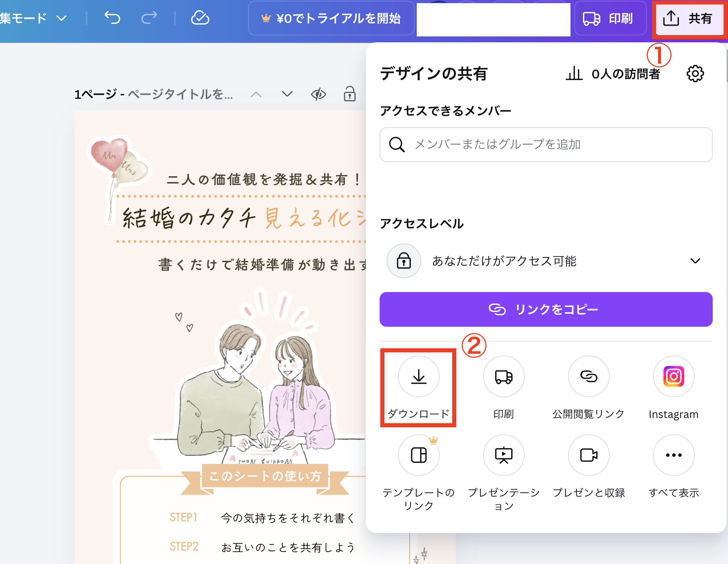
Task: Click the redo arrow icon
Action: coord(149,18)
